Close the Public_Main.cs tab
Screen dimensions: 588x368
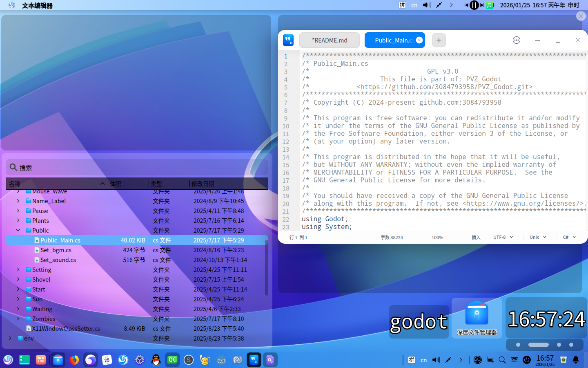(x=419, y=40)
